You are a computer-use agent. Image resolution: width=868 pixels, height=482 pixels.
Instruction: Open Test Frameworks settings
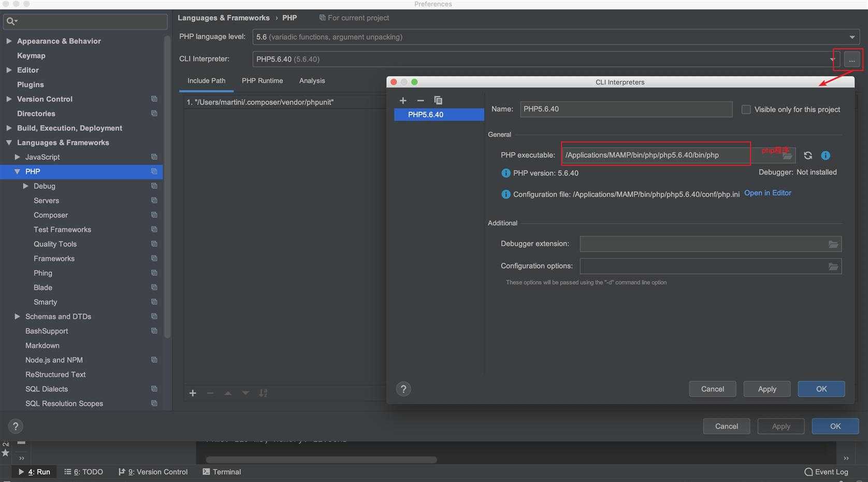point(62,229)
